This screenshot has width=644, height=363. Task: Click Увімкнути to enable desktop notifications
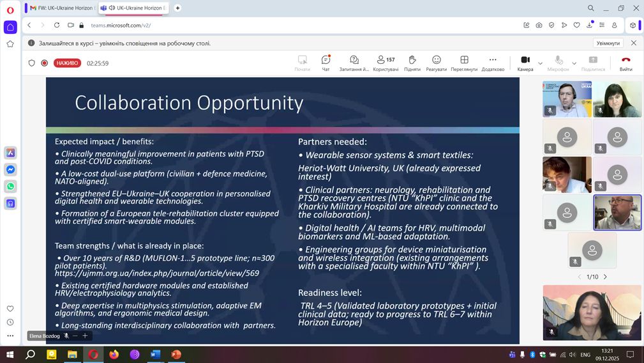[608, 43]
